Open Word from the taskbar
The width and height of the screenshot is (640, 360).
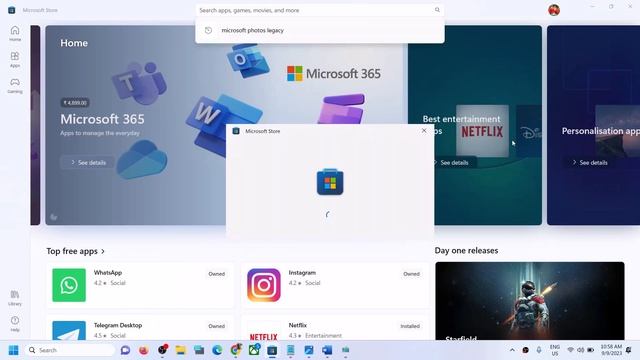327,350
